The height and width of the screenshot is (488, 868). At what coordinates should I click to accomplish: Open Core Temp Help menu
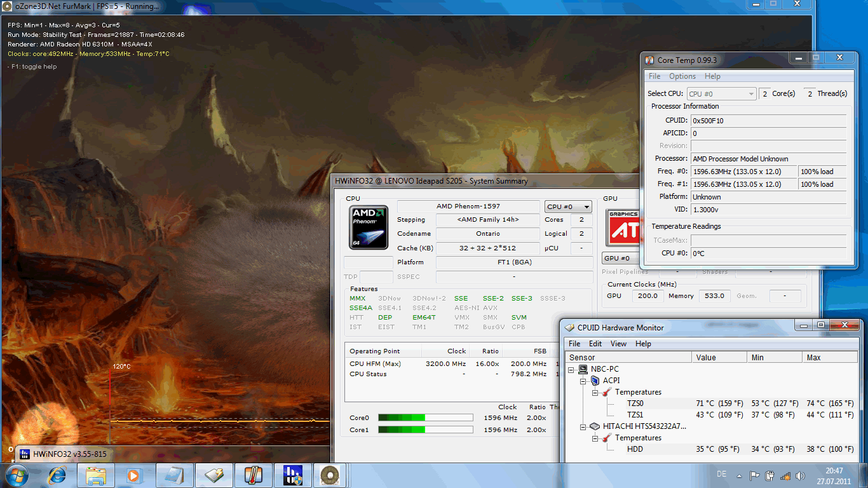[x=712, y=76]
